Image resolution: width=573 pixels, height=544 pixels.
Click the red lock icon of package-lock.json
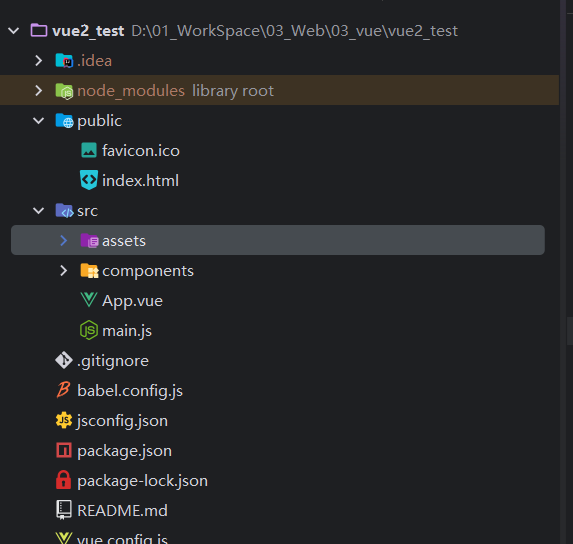(64, 480)
